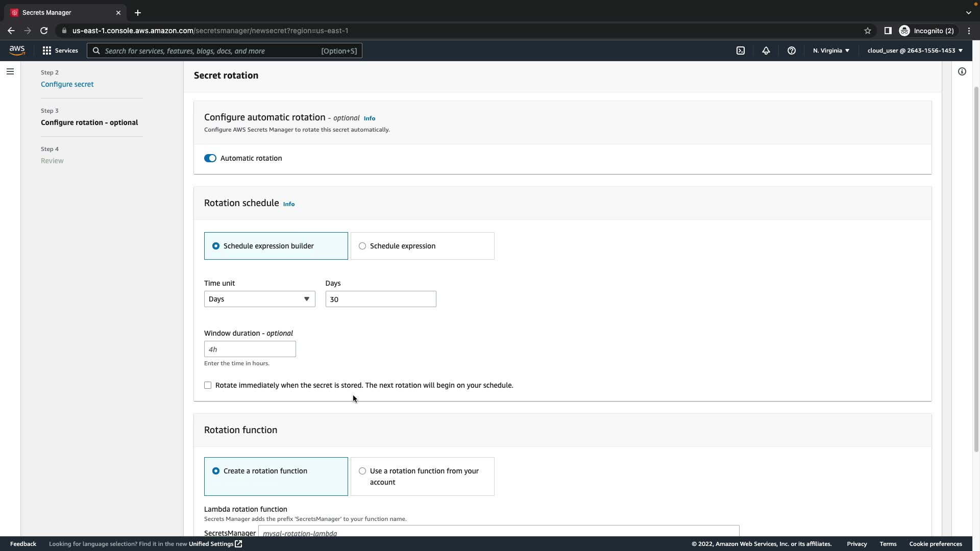This screenshot has height=551, width=980.
Task: Open the notifications bell icon
Action: (766, 51)
